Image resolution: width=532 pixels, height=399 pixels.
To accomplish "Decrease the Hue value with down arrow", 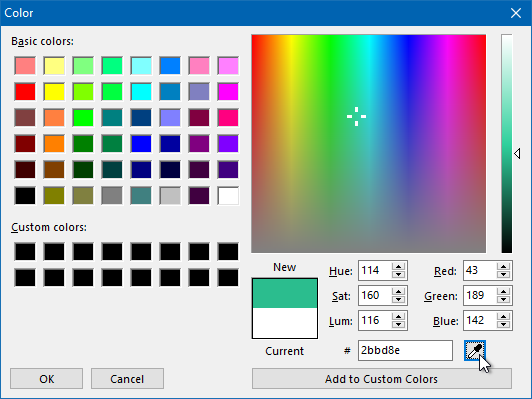I will pyautogui.click(x=398, y=274).
